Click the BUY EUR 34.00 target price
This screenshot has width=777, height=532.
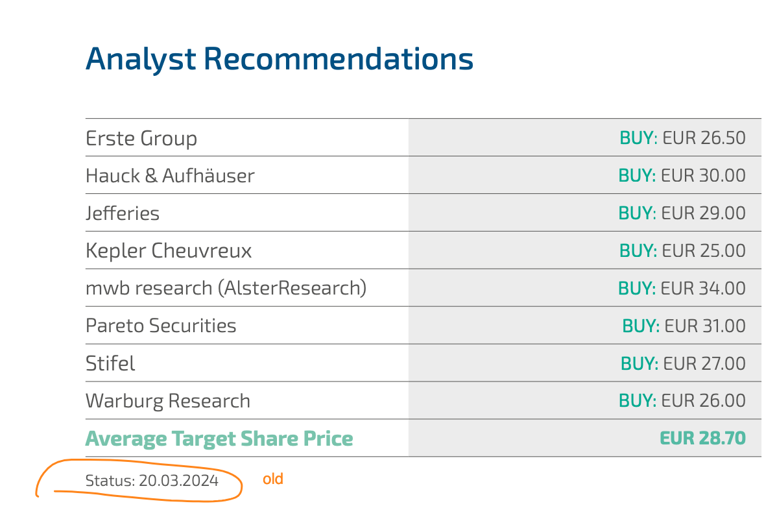coord(682,288)
